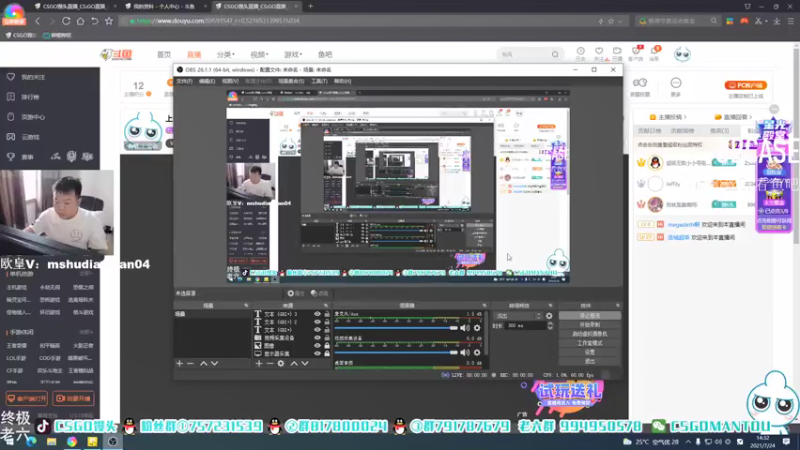Open OBS 设置 from controls dock
The width and height of the screenshot is (800, 450).
pos(590,353)
